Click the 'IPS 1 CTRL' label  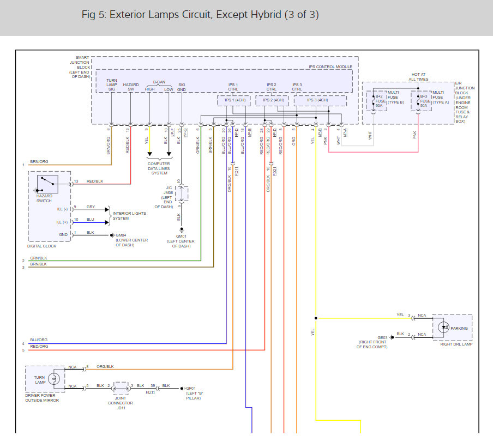(x=233, y=87)
